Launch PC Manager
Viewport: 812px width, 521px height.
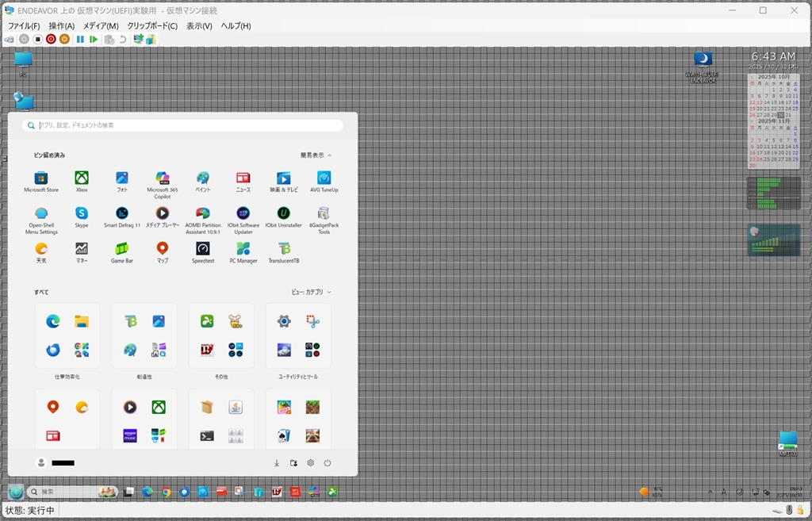click(x=243, y=253)
